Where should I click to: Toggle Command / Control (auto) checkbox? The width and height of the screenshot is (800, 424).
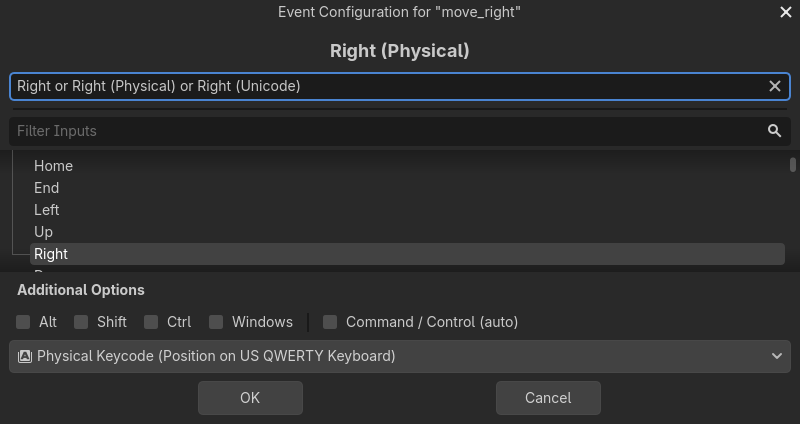pos(330,322)
